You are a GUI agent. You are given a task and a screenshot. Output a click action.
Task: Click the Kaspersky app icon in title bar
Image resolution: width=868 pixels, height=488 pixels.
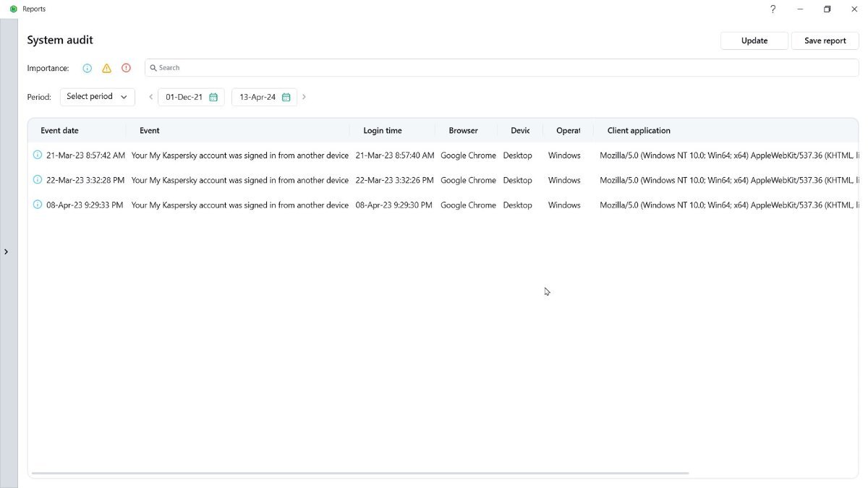coord(13,9)
